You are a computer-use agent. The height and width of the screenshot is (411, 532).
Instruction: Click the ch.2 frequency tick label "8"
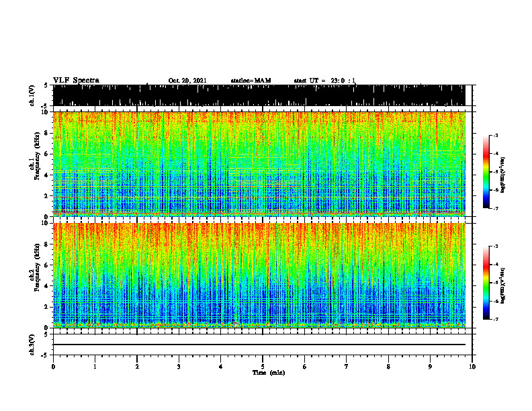[x=46, y=244]
